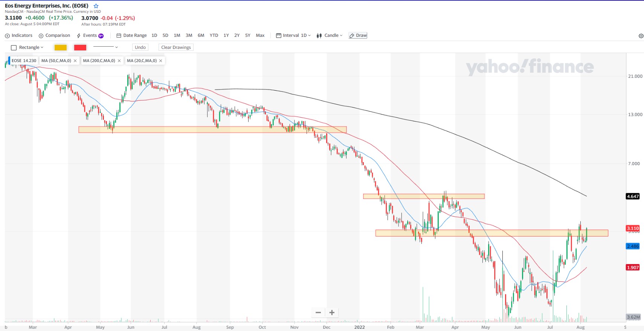Click the MA (200,C,MA,0) indicator label

click(99, 61)
